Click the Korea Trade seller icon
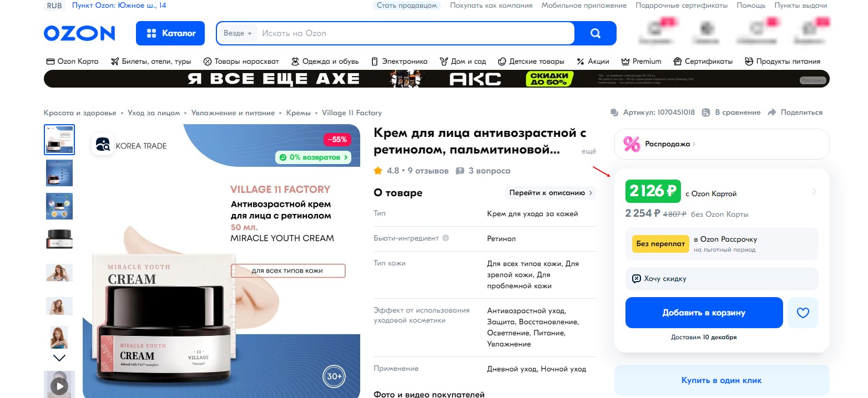The height and width of the screenshot is (398, 868). [x=103, y=145]
